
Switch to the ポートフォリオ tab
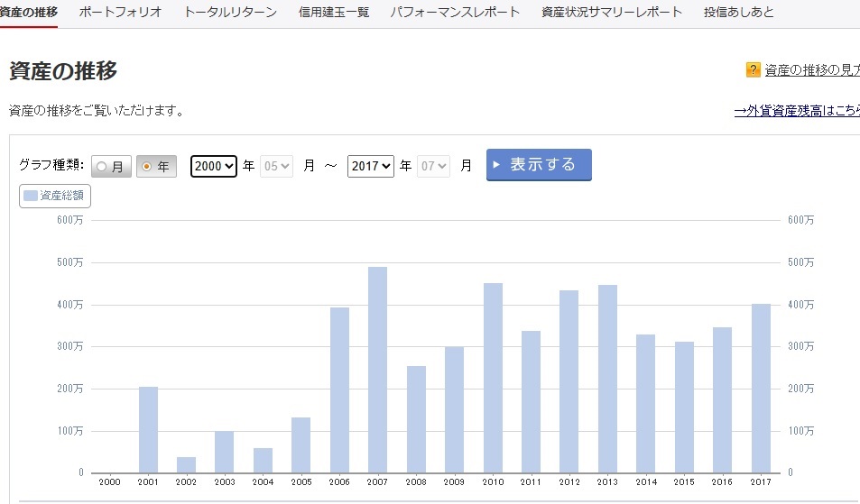pos(120,13)
